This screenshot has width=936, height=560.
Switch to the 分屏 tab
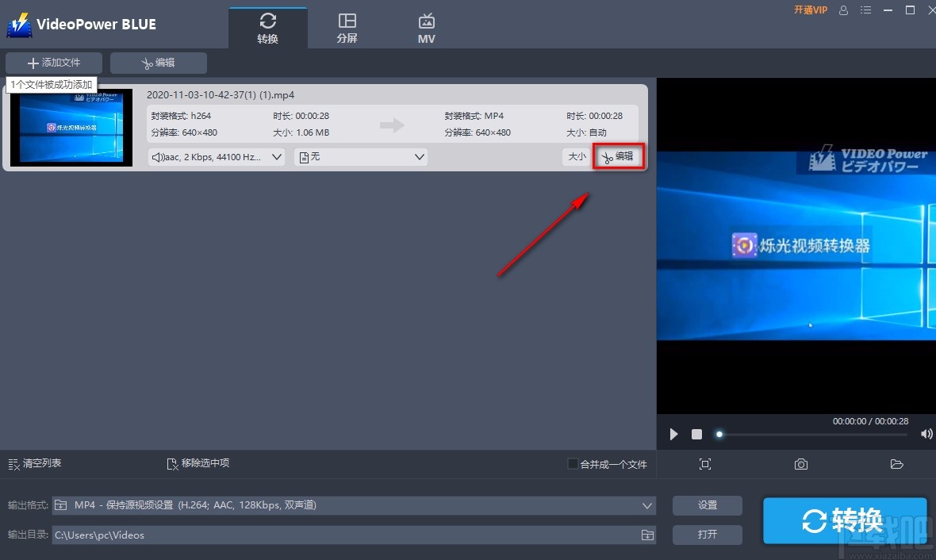[x=347, y=26]
